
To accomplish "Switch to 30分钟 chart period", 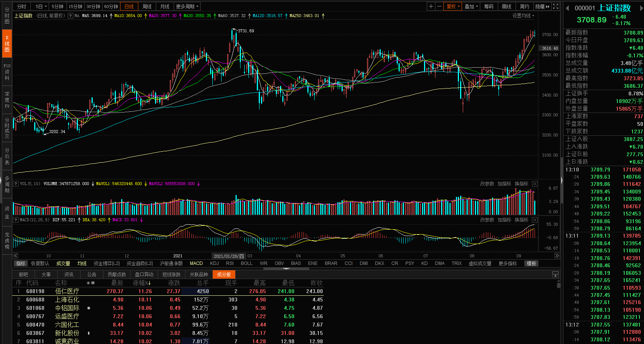I will (93, 6).
